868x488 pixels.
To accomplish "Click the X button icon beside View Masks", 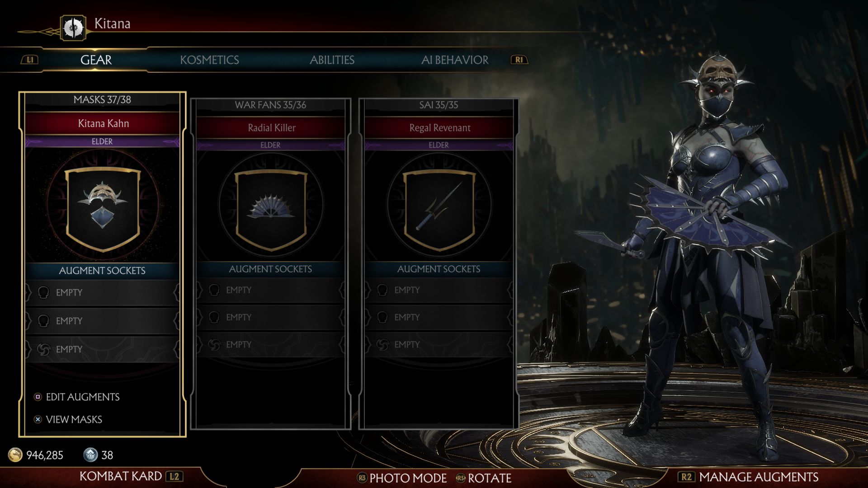I will [38, 419].
